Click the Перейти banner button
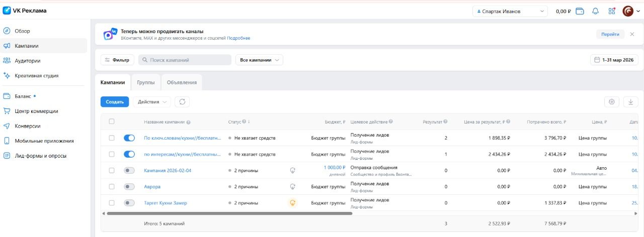The height and width of the screenshot is (237, 644). pos(610,34)
